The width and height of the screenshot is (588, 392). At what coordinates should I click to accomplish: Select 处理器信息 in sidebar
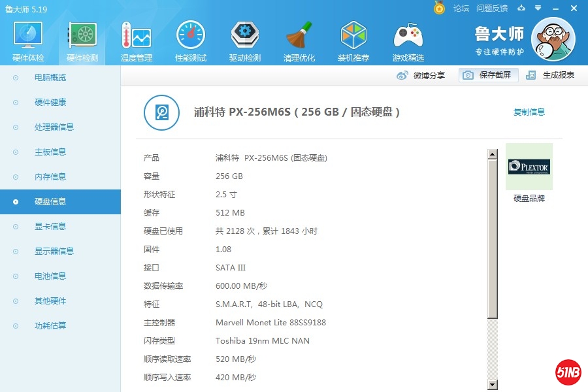(54, 127)
